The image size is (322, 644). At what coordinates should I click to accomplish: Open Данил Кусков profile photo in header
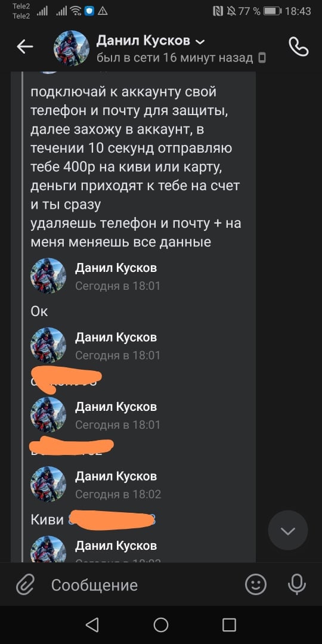tap(72, 48)
